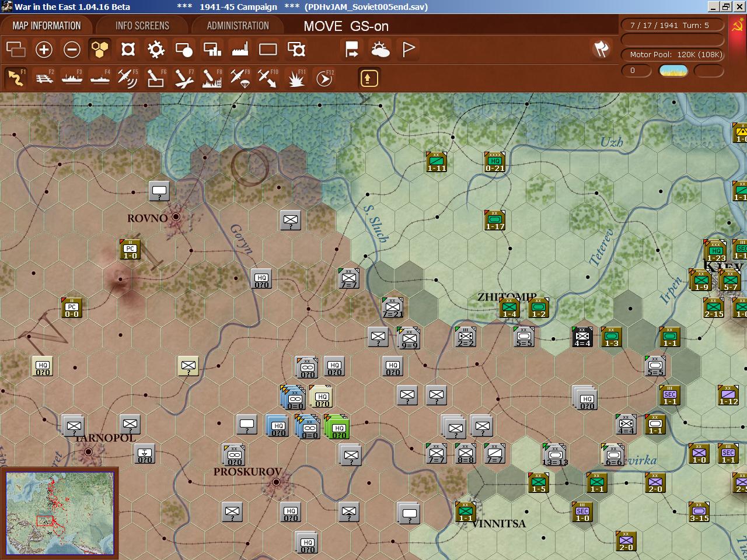
Task: Toggle the gear-shaped map overlay
Action: (x=156, y=50)
